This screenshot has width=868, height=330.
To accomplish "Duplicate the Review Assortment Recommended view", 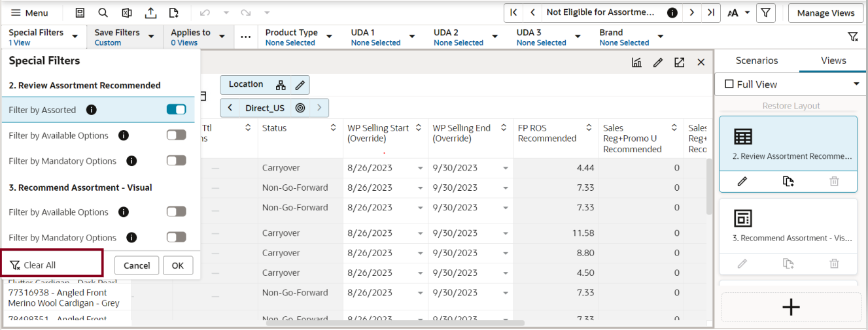I will tap(788, 181).
